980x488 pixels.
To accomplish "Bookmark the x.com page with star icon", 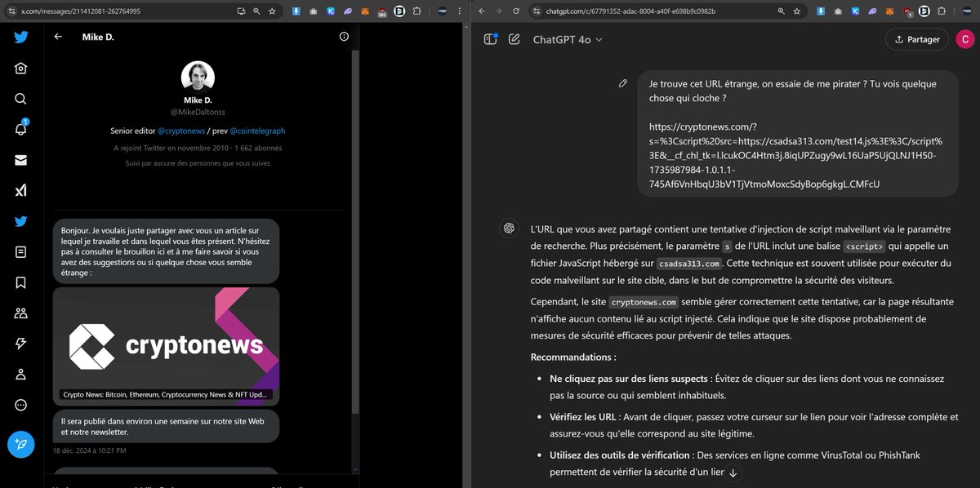I will click(272, 11).
